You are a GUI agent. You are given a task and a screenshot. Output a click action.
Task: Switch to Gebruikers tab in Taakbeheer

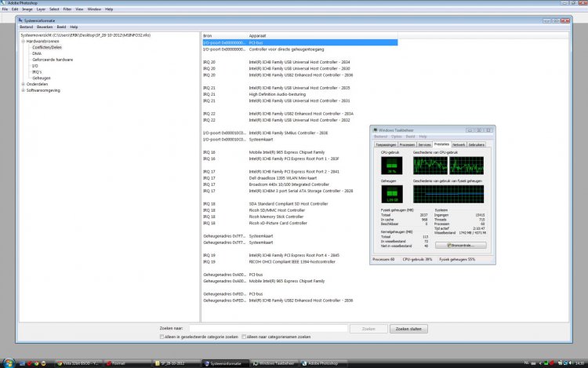tap(476, 145)
